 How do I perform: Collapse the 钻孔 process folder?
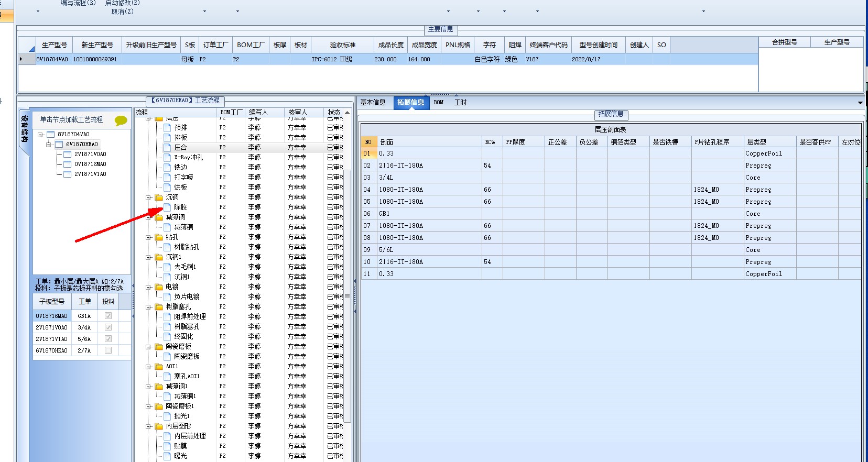click(149, 237)
